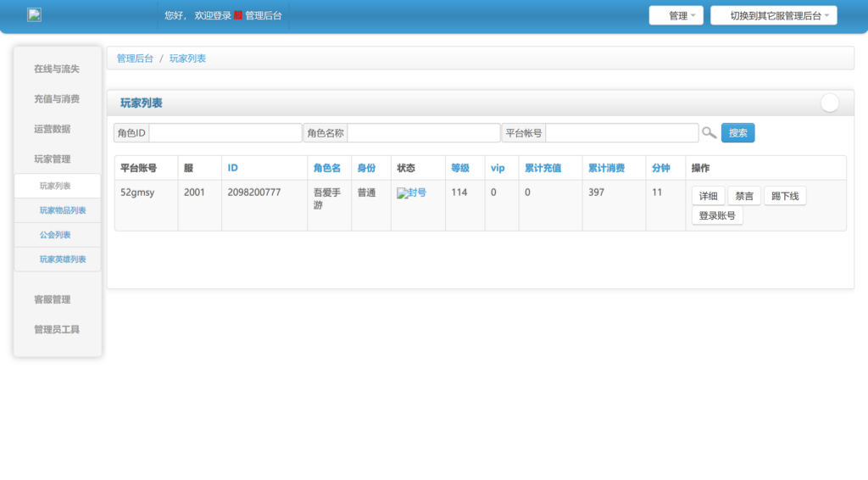Click the round toggle in 玩家列表 panel header
Image resolution: width=868 pixels, height=480 pixels.
[829, 103]
